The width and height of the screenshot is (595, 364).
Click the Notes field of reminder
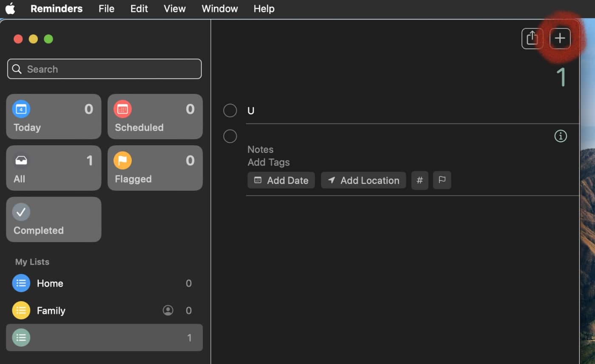tap(261, 150)
